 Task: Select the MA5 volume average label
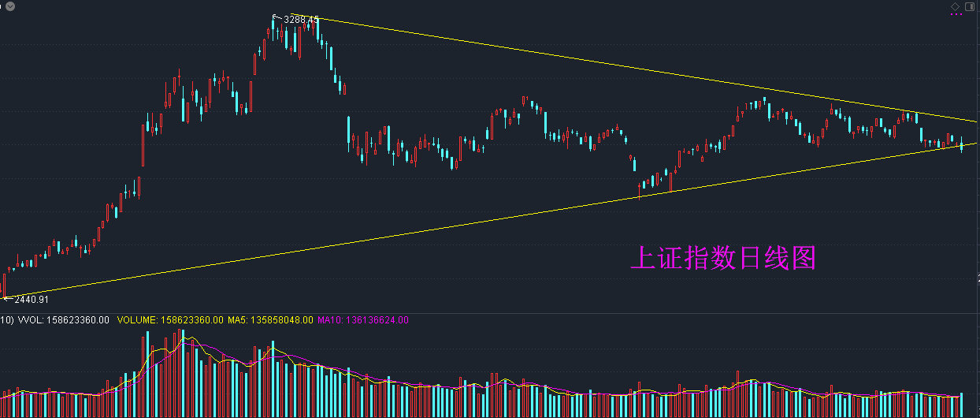click(270, 320)
